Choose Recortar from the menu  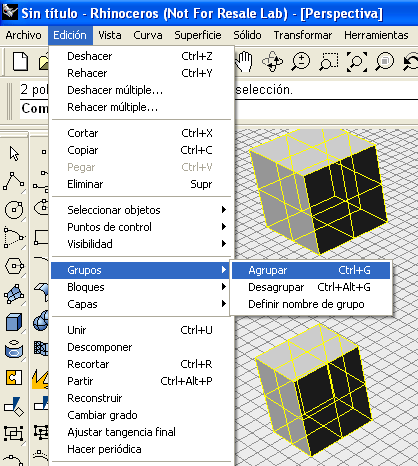(140, 364)
